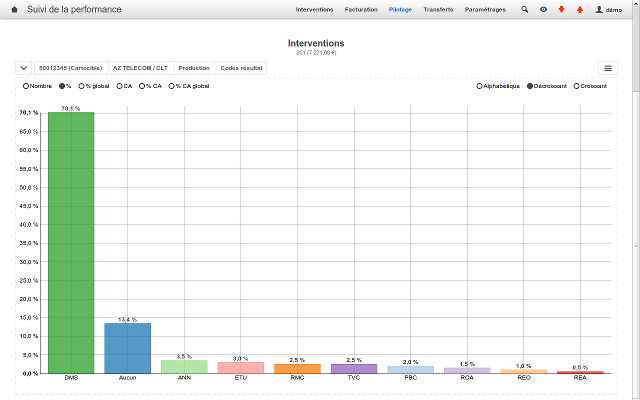Click the light orange REO bar

524,371
